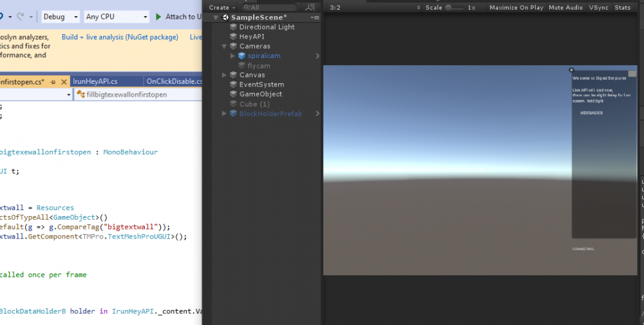Click the green Attach to Unity play icon

tap(158, 17)
